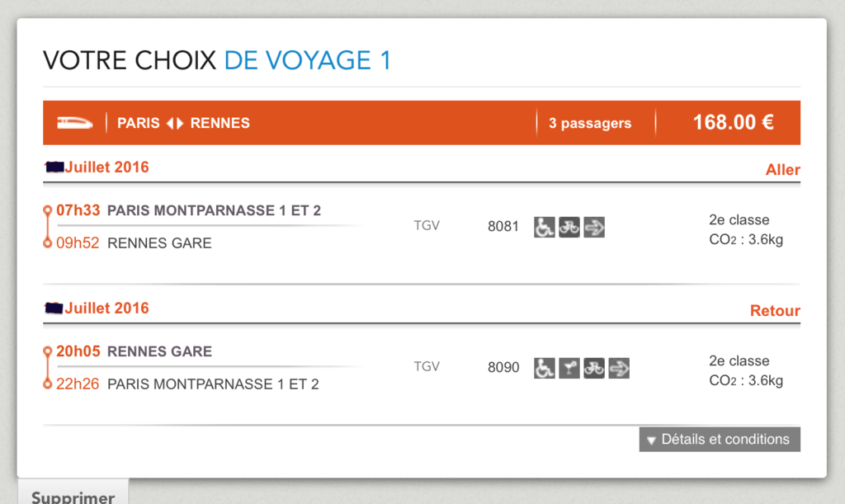Click the 20h05 Rennes Gare departure

pos(134,351)
